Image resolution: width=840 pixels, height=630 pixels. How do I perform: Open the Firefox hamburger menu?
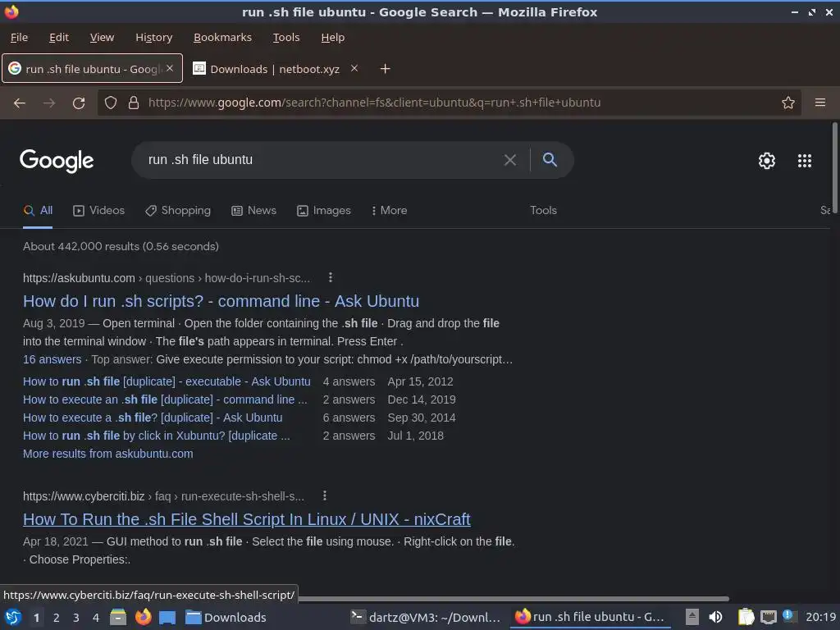tap(820, 103)
